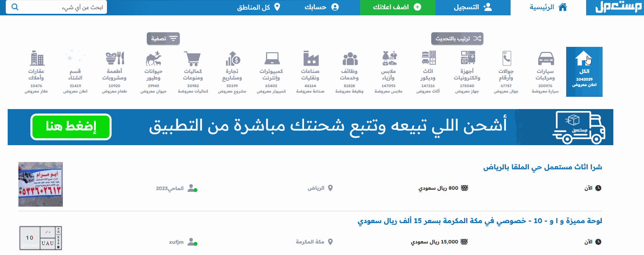Open the sort by update dropdown
Viewport: 644px width, 255px height.
coord(457,38)
